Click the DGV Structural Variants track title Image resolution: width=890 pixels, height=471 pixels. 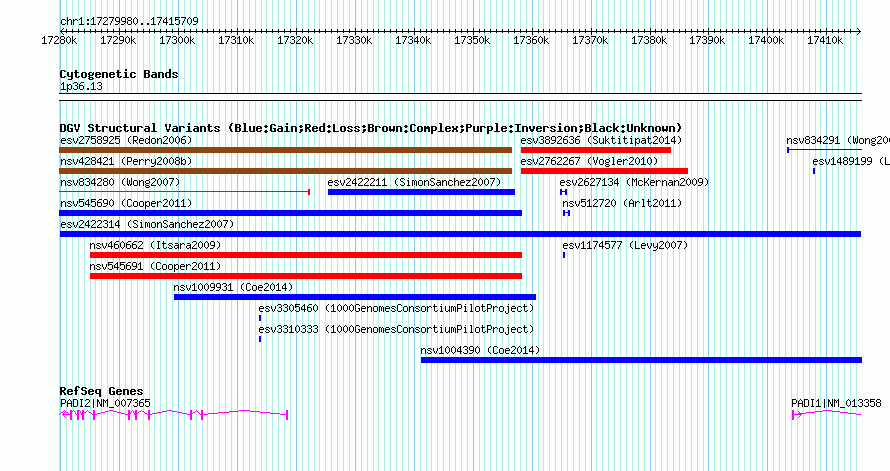coord(371,128)
